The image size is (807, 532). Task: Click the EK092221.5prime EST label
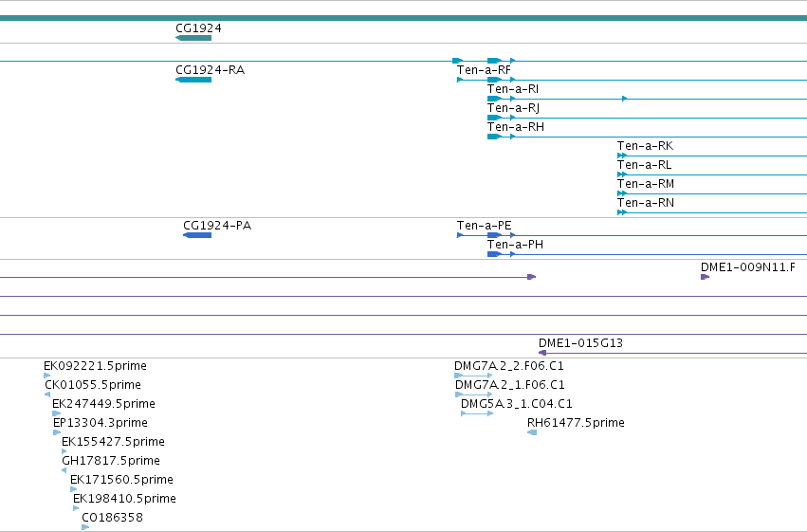click(x=95, y=366)
